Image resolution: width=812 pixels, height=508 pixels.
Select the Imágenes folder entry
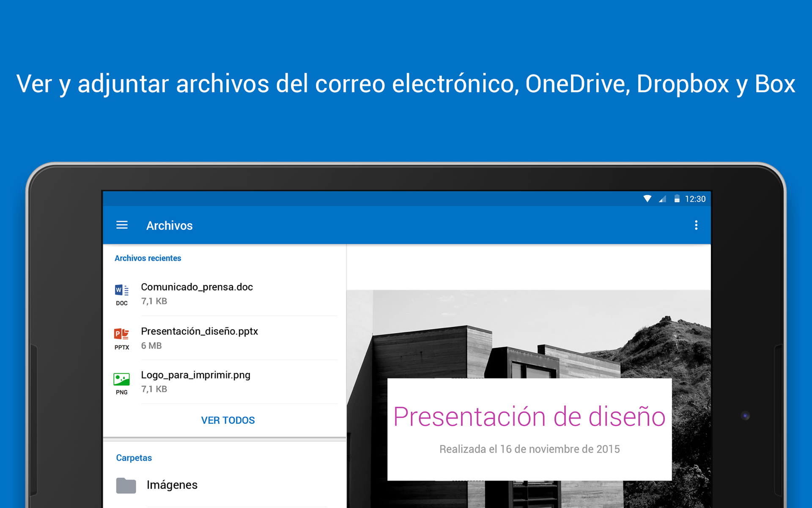[x=172, y=485]
